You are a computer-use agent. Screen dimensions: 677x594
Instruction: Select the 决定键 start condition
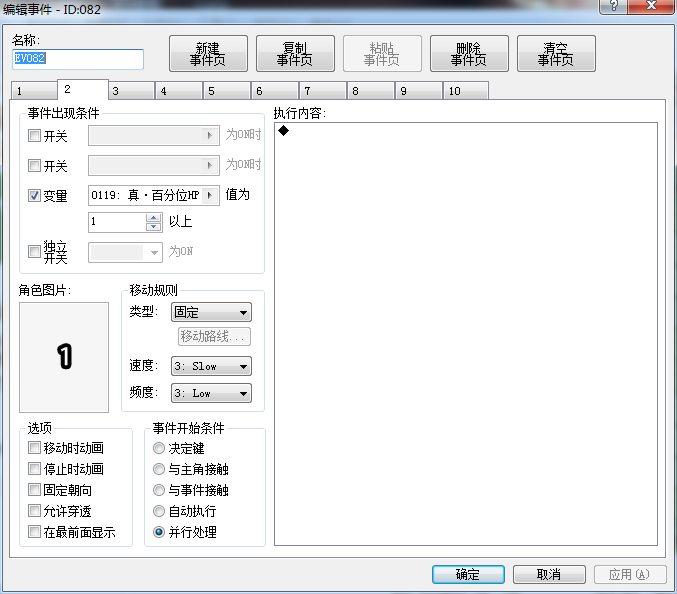coord(159,448)
